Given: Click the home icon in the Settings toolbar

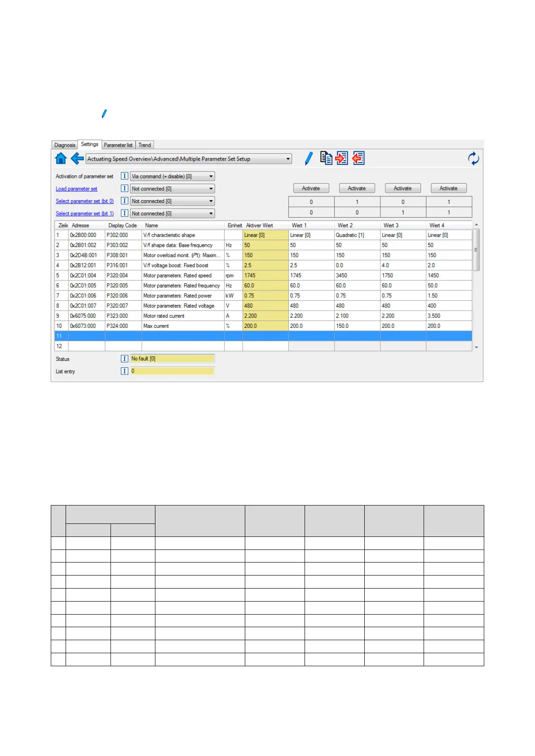Looking at the screenshot, I should coord(61,158).
